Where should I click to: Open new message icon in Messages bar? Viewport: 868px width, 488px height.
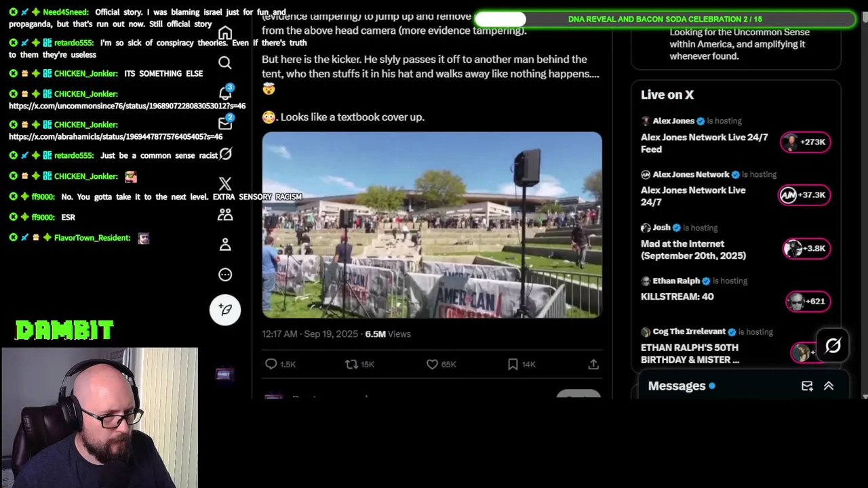807,386
